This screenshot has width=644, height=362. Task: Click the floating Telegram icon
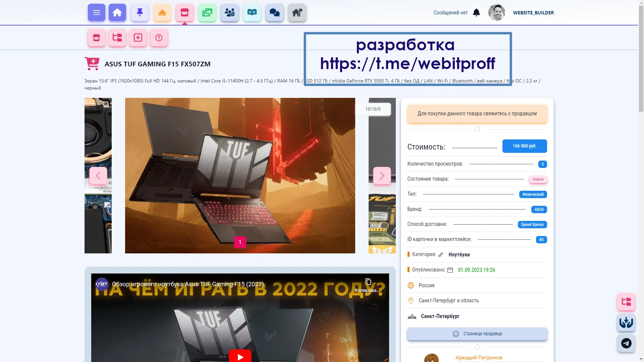(626, 343)
